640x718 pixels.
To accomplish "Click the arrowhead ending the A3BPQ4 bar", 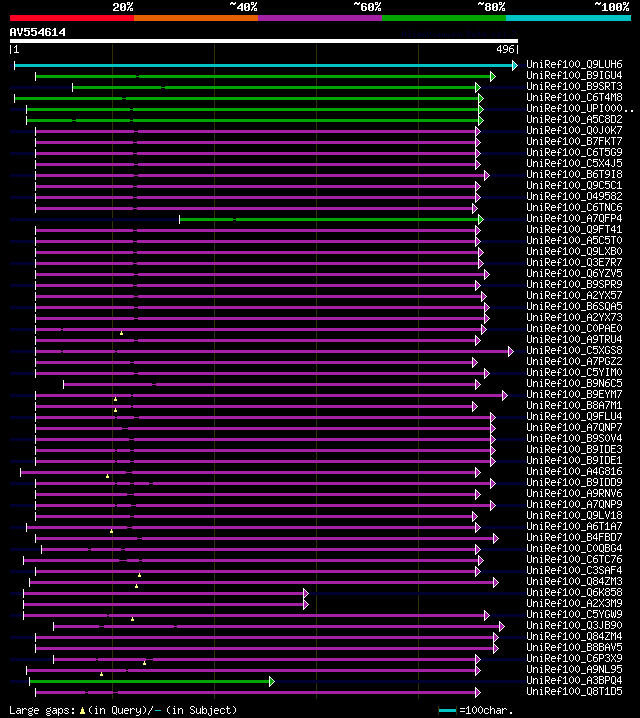I will coord(272,681).
